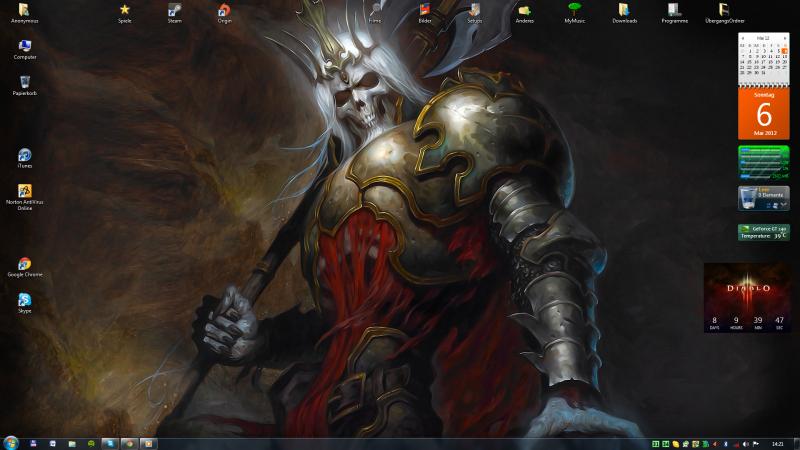This screenshot has width=800, height=450.
Task: Click the taskbar clock showing 14:21
Action: (777, 442)
